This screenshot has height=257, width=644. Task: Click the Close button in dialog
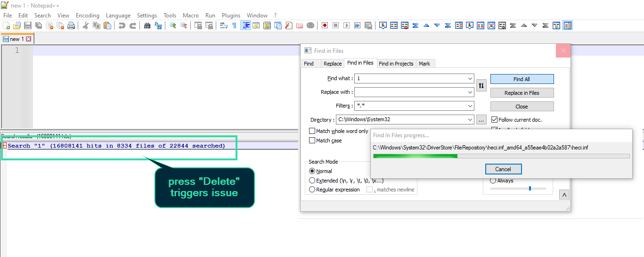pos(522,107)
